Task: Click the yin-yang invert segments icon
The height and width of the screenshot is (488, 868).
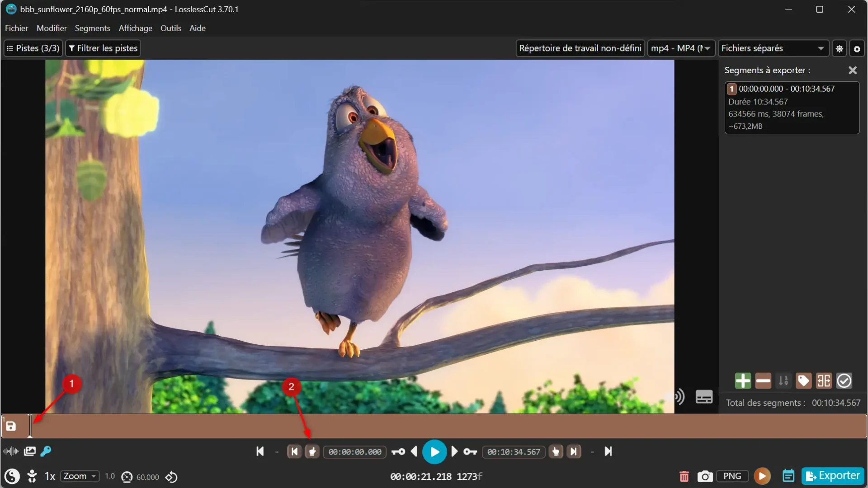Action: point(12,476)
